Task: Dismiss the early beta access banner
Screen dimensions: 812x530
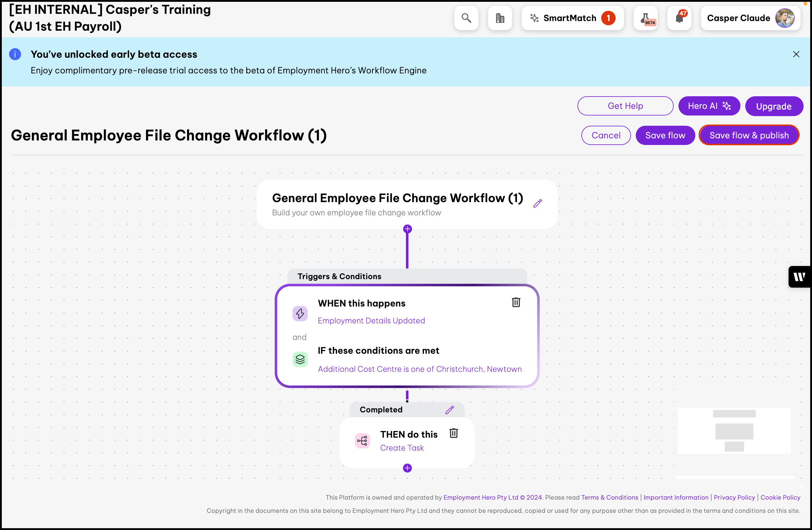Action: (796, 54)
